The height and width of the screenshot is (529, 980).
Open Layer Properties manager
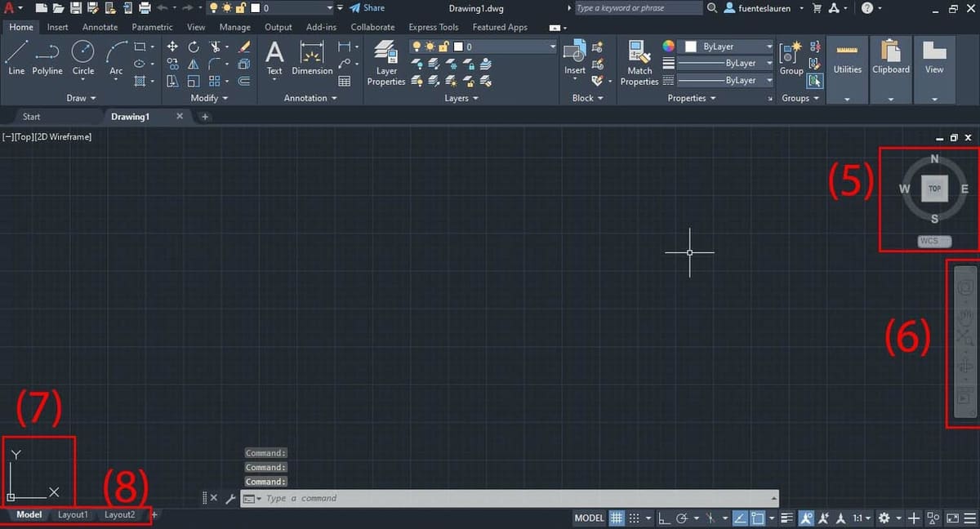(386, 63)
